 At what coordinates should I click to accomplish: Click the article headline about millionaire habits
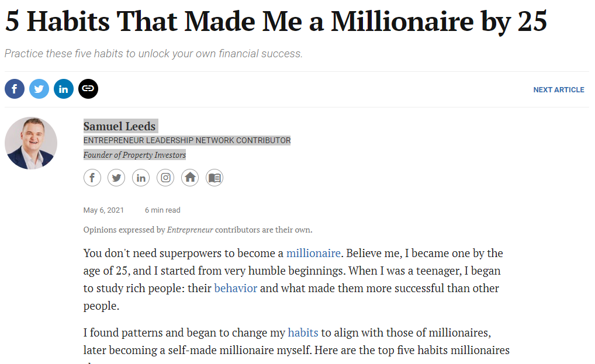point(276,22)
